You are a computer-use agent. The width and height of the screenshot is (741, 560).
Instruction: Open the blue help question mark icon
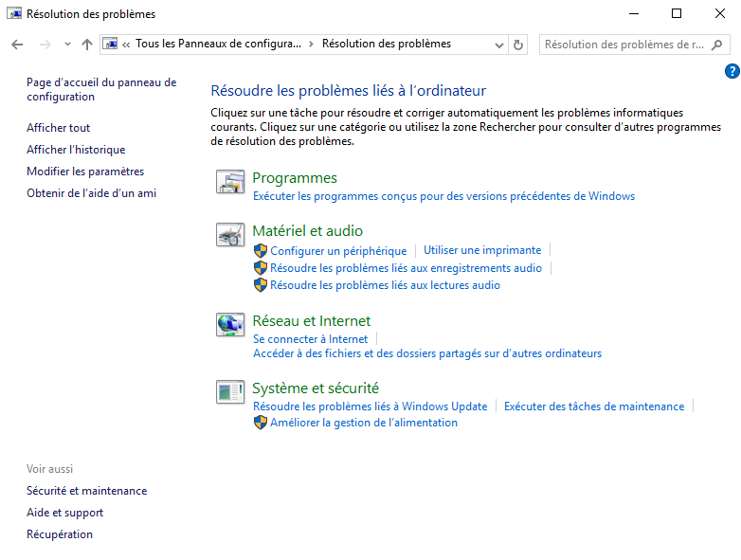coord(732,71)
